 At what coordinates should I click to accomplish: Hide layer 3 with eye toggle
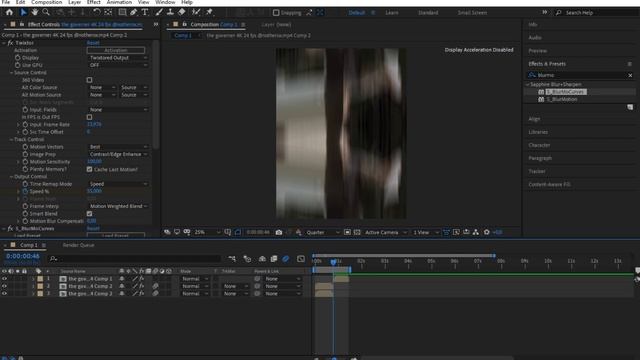click(x=4, y=293)
